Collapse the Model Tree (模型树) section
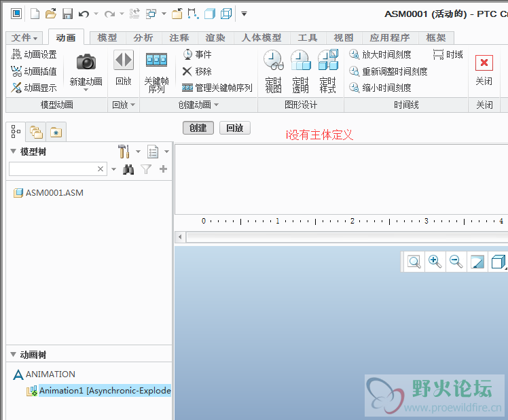 coord(14,151)
